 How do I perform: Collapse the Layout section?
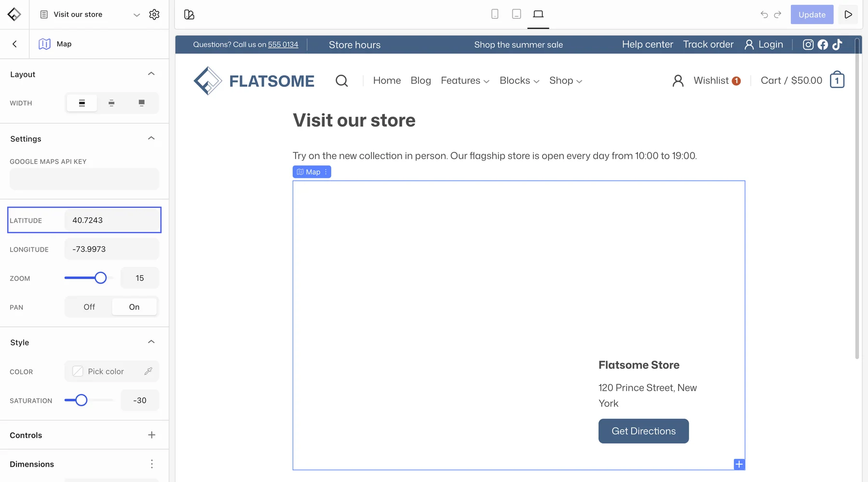[151, 74]
